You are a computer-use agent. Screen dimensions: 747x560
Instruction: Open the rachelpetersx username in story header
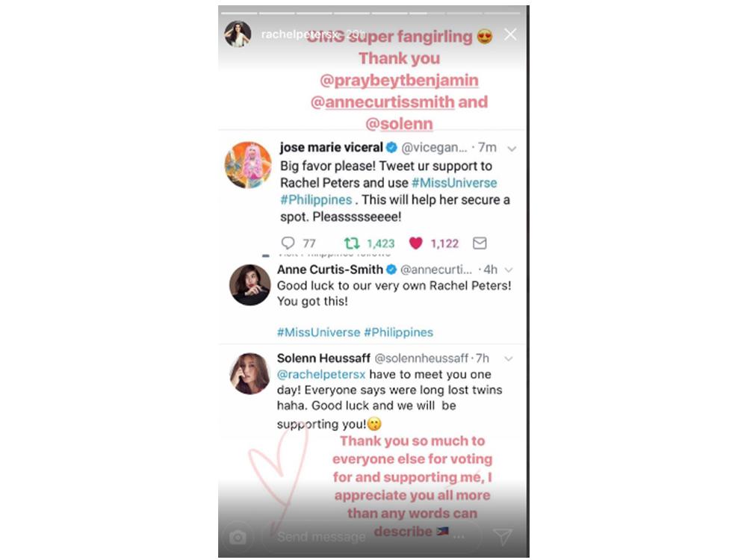[300, 34]
